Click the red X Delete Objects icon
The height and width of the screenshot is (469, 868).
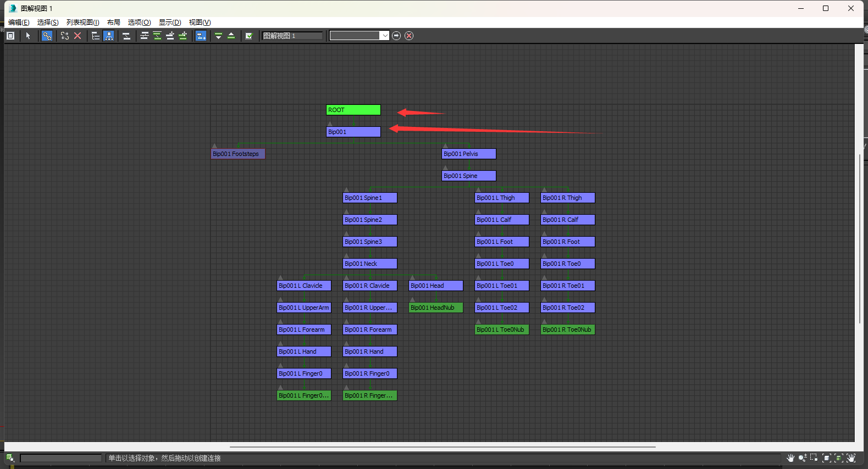click(78, 36)
